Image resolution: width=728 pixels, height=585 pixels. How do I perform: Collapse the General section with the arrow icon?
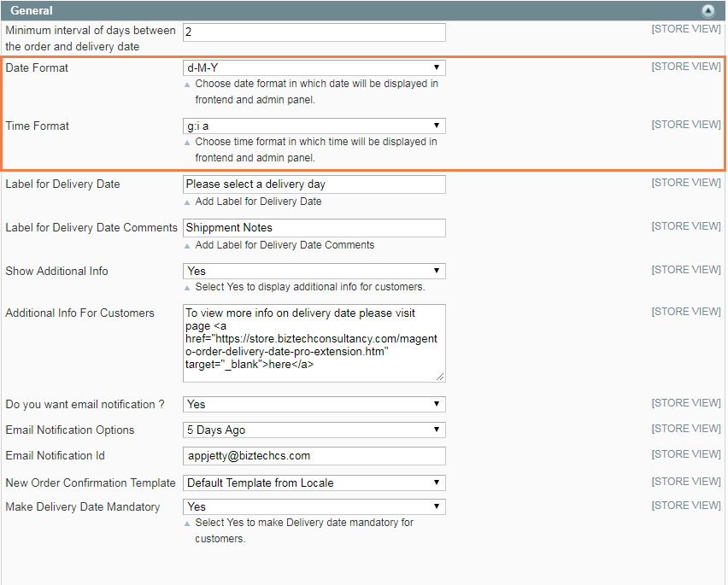pos(708,10)
